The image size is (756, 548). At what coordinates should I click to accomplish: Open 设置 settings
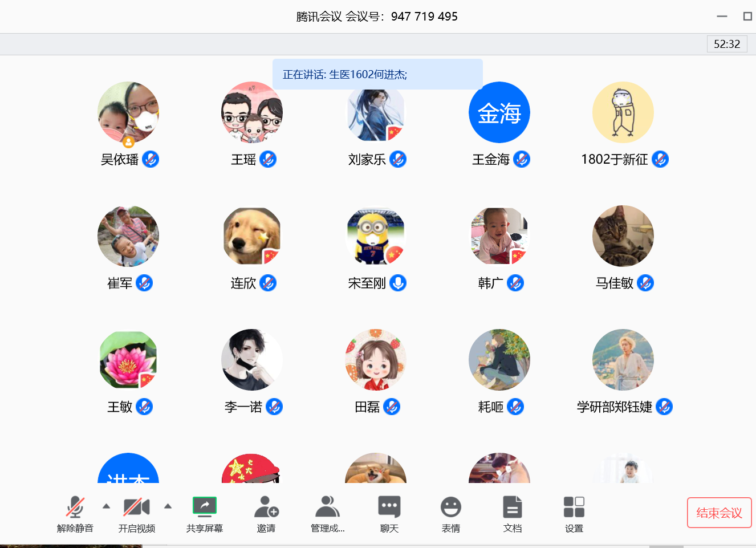[x=574, y=513]
